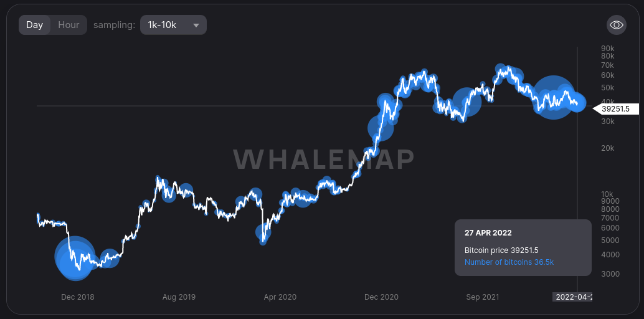The width and height of the screenshot is (644, 319).
Task: Click the bubble at the crosshair on 27 Apr 2022
Action: [577, 103]
